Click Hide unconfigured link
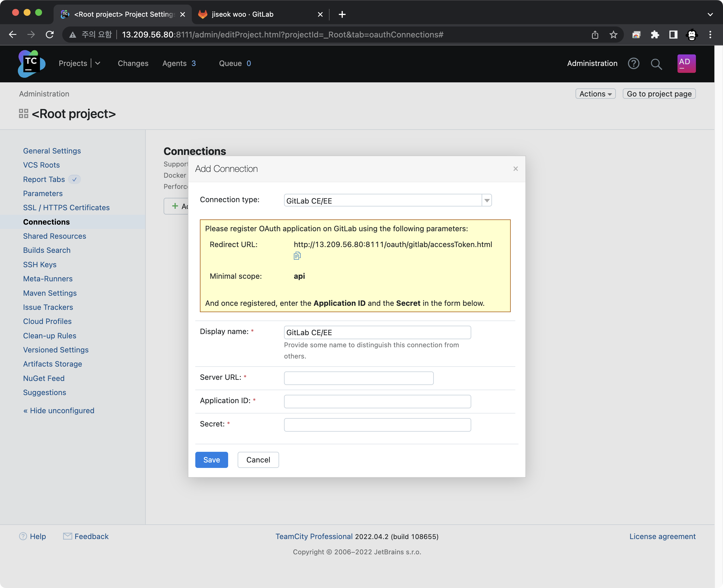 click(x=58, y=411)
